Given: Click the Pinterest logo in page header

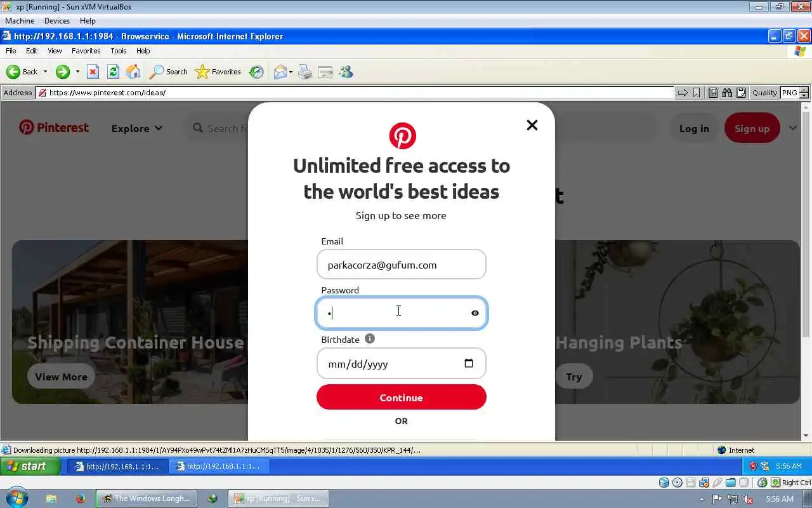Looking at the screenshot, I should 54,128.
